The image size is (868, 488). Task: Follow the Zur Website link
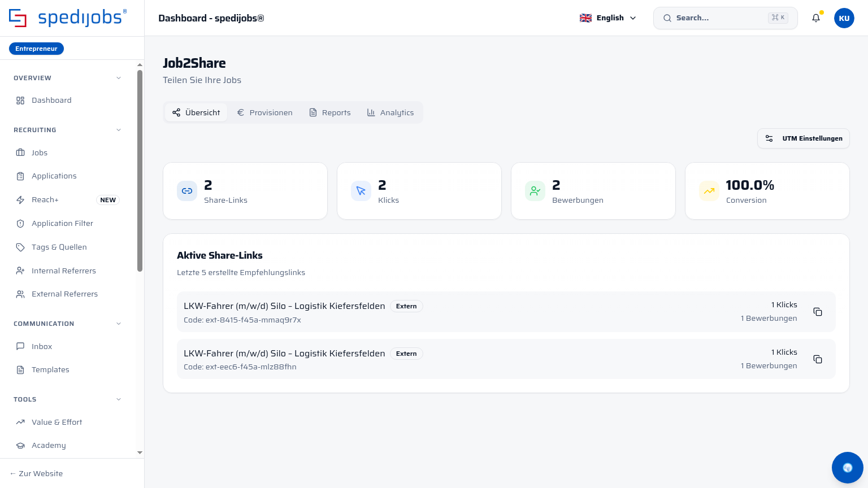point(36,473)
